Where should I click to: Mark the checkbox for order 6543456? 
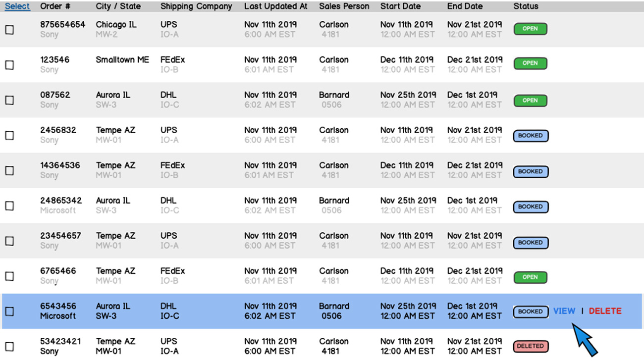pos(9,312)
